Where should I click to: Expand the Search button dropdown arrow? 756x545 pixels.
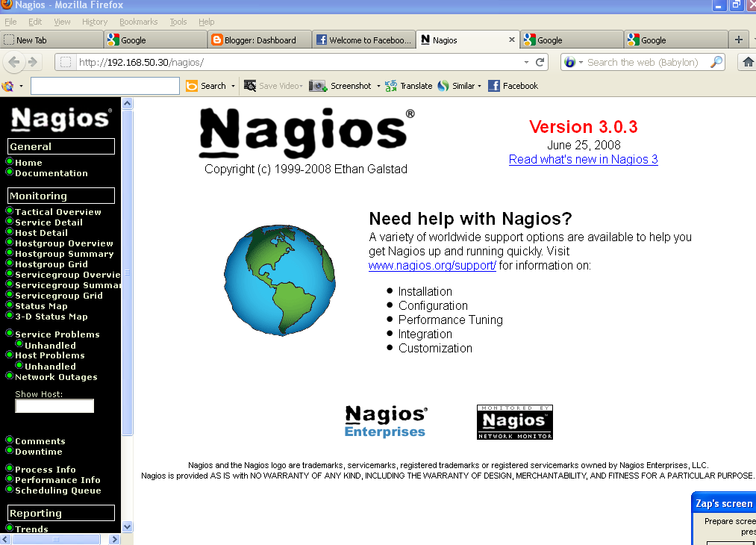click(233, 86)
